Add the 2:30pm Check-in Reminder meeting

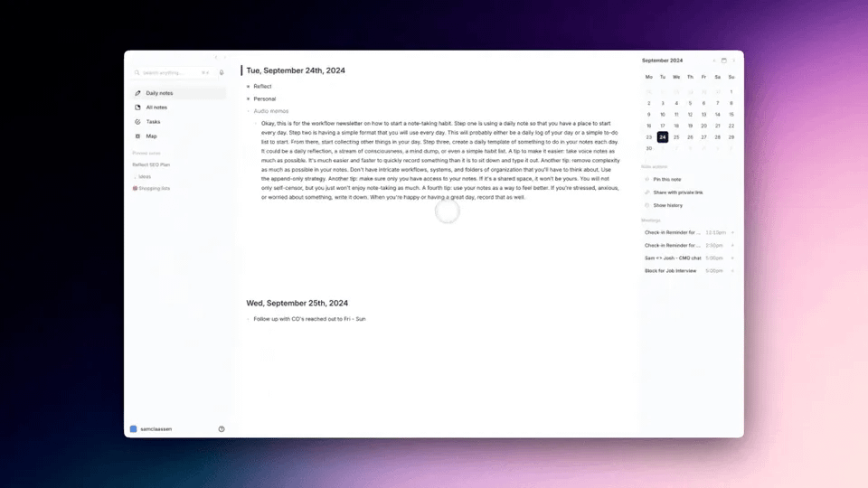[732, 245]
